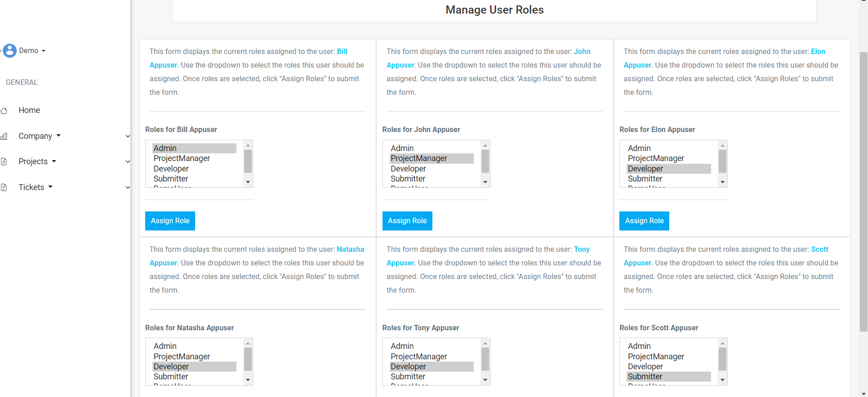868x397 pixels.
Task: Click page scrollbar down arrow
Action: [863, 393]
